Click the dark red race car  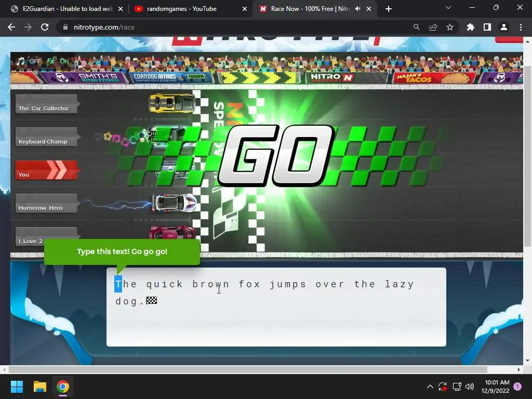click(x=172, y=232)
